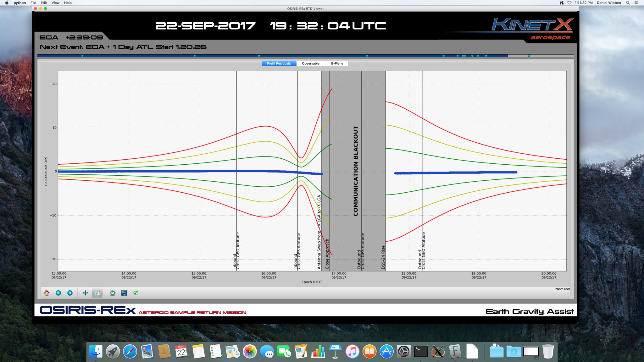Screen dimensions: 644x362
Task: Open Numbers from the Dock
Action: 318,352
